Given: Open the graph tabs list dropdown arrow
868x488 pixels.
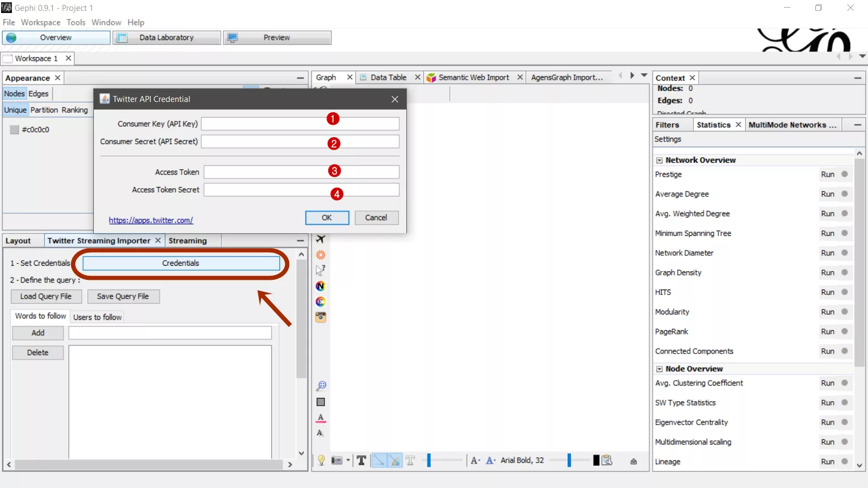Looking at the screenshot, I should click(x=644, y=75).
